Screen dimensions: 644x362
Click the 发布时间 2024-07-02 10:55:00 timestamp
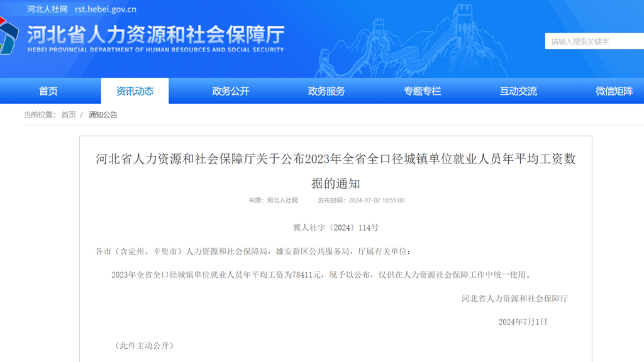pos(361,200)
